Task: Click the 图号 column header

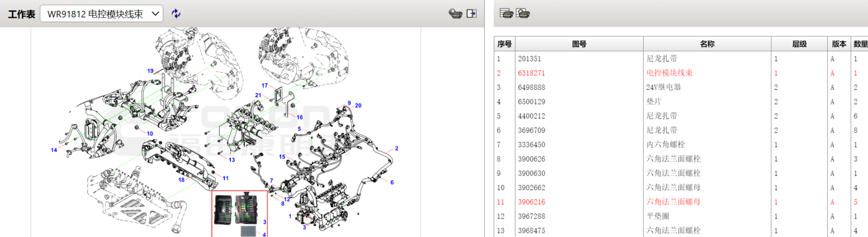Action: pyautogui.click(x=579, y=44)
